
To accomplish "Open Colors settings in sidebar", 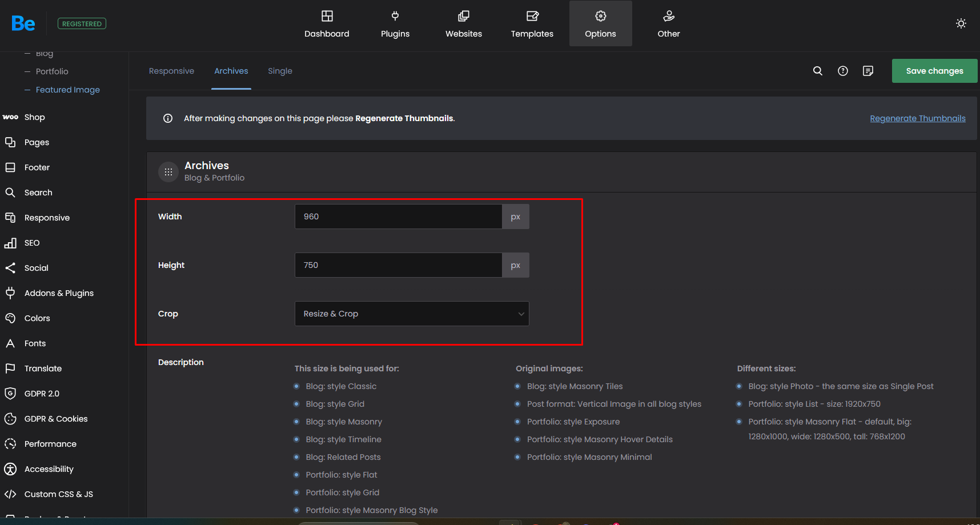I will [37, 318].
